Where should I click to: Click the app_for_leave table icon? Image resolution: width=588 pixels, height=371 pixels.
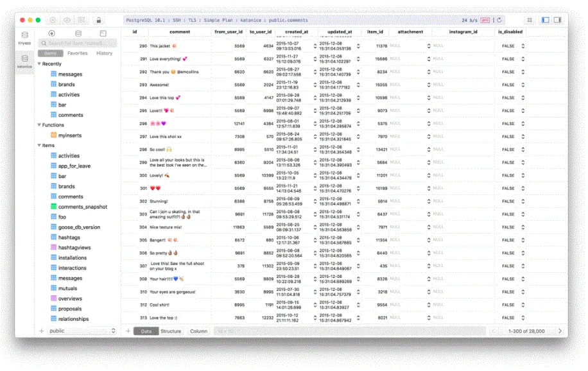54,166
